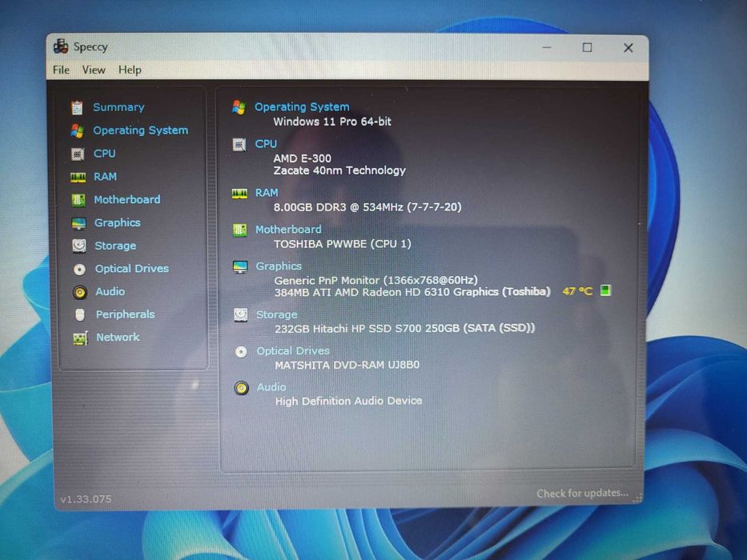747x560 pixels.
Task: Go to Operating System section label in sidebar
Action: 141,130
